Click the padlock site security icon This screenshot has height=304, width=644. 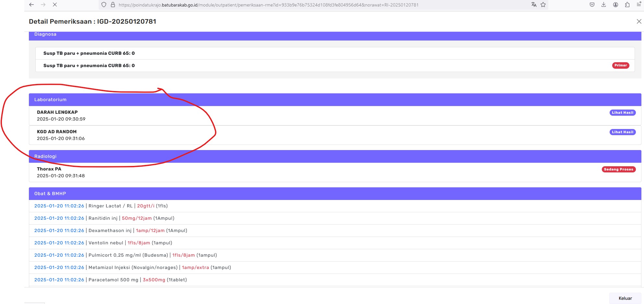tap(113, 5)
